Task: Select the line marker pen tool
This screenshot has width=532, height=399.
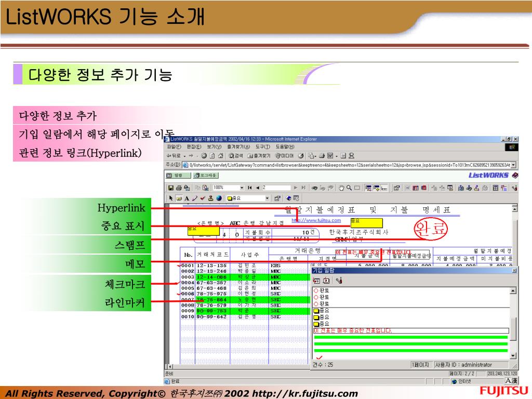Action: coord(194,198)
